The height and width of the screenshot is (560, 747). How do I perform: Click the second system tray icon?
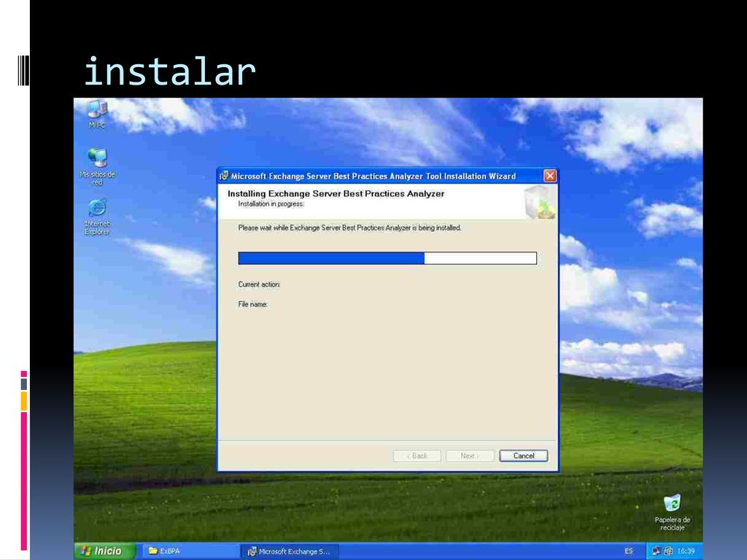pyautogui.click(x=668, y=551)
